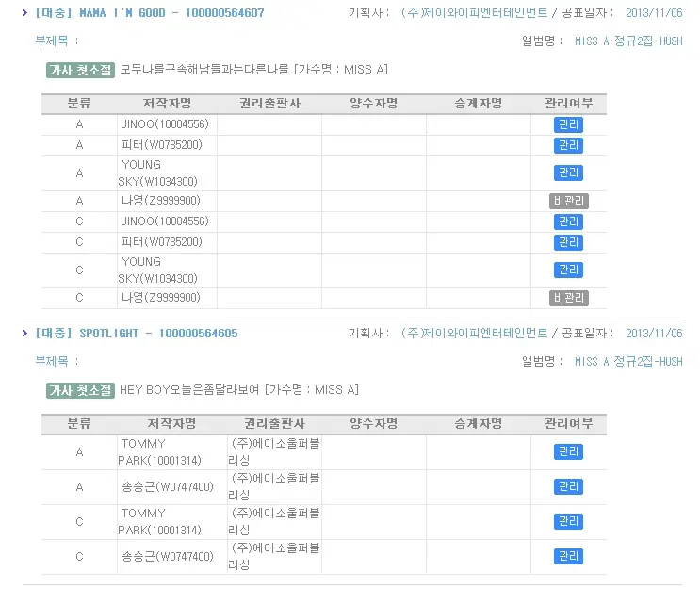Select 관리여부 column header in second table
Screen dimensions: 700x589
click(x=568, y=424)
